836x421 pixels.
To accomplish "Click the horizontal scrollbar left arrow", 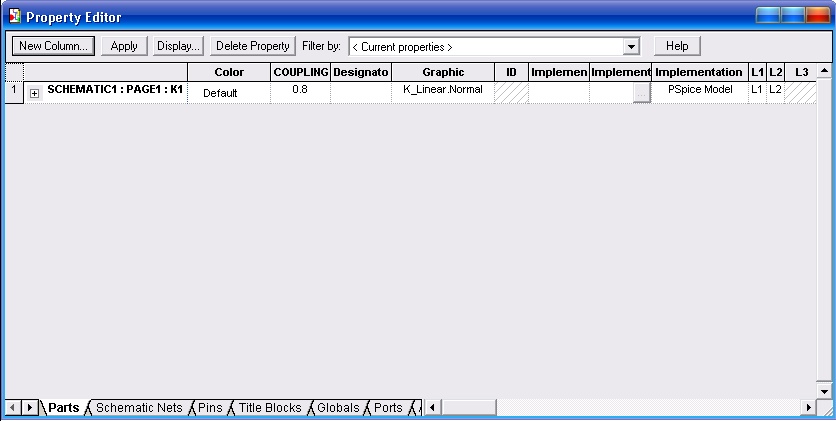I will (x=432, y=408).
